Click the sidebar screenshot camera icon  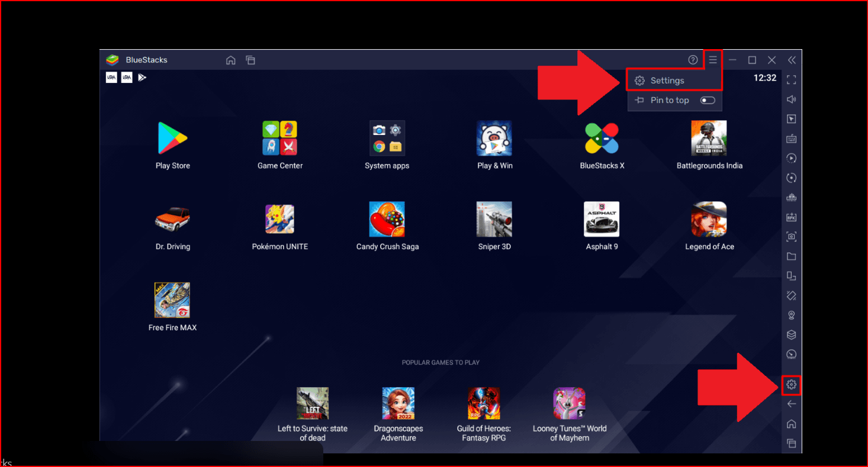click(791, 237)
